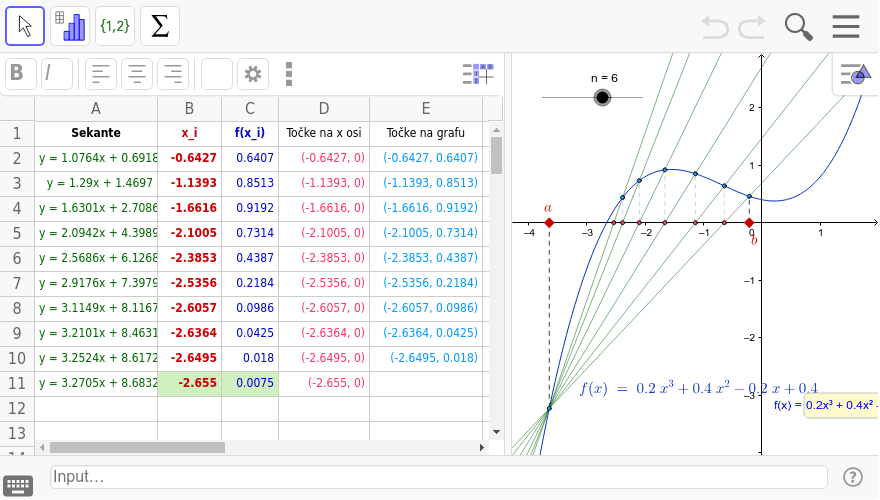This screenshot has width=880, height=500.
Task: Select cell y = 3.2705x + 8.6832
Action: [x=96, y=384]
